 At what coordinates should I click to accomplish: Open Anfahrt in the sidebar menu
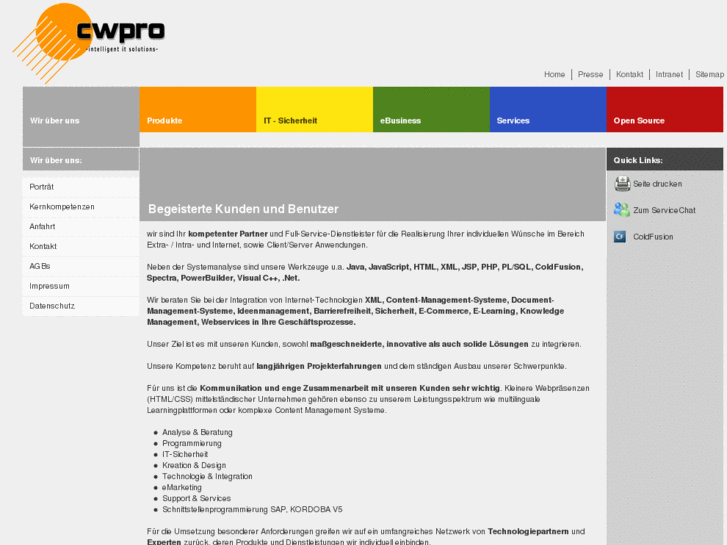81,227
